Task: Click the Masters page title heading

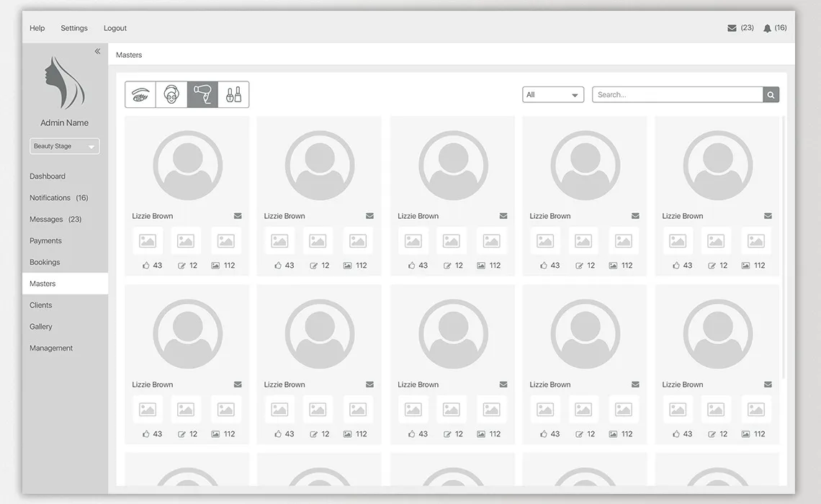Action: tap(129, 55)
